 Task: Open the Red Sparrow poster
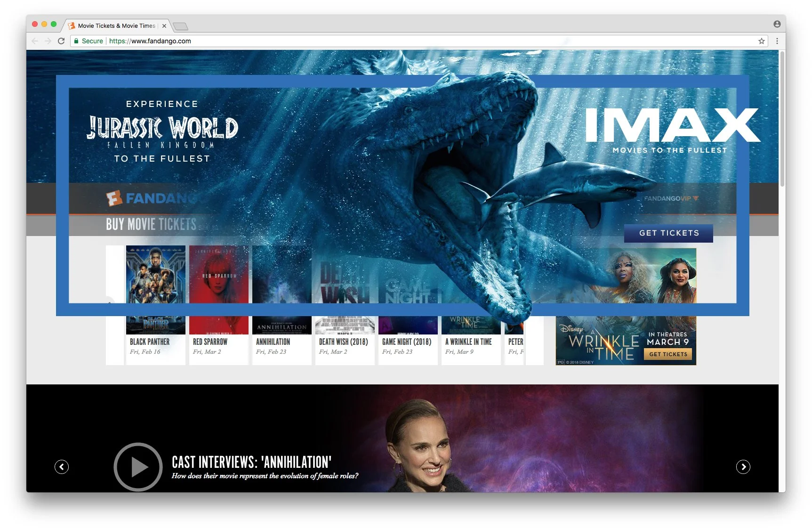pyautogui.click(x=219, y=290)
